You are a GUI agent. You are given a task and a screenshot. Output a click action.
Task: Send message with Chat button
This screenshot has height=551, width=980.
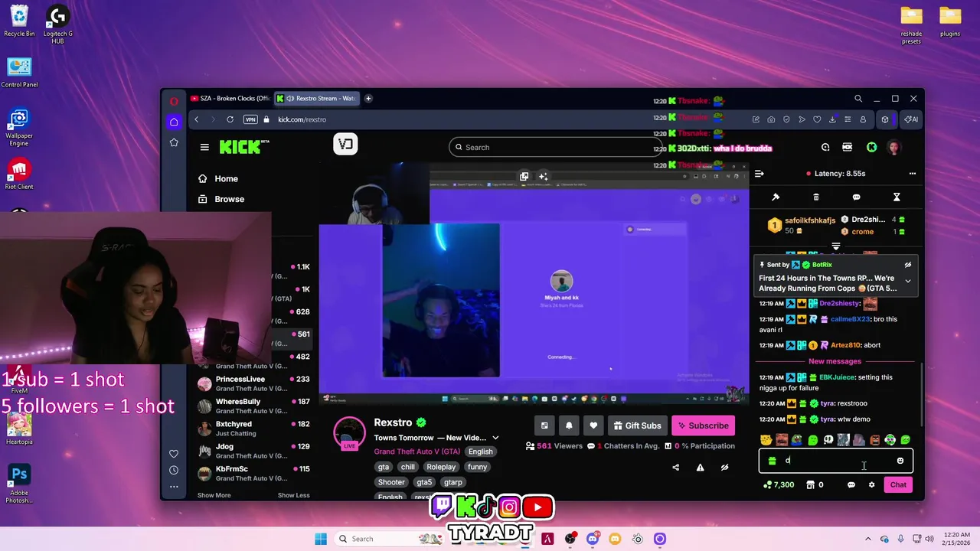[x=898, y=484]
